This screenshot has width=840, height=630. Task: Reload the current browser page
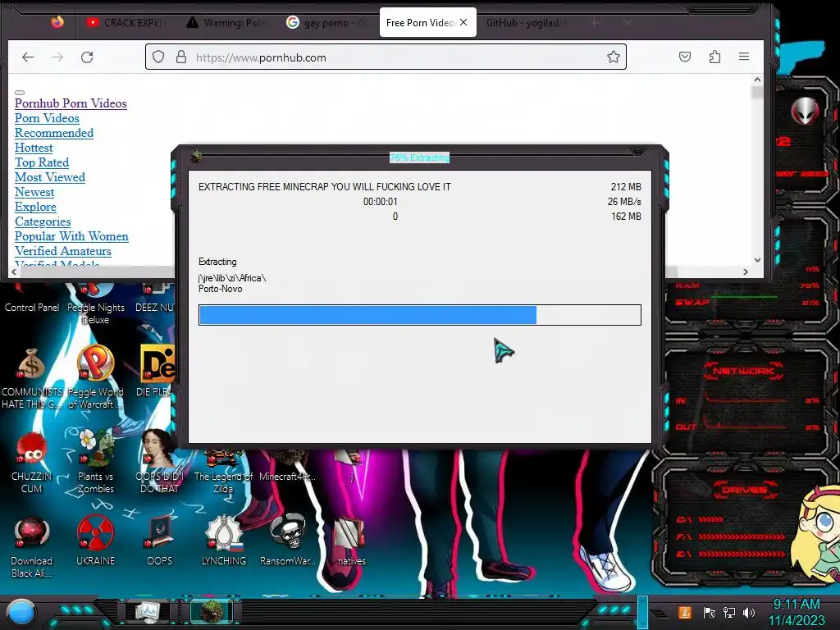click(87, 57)
